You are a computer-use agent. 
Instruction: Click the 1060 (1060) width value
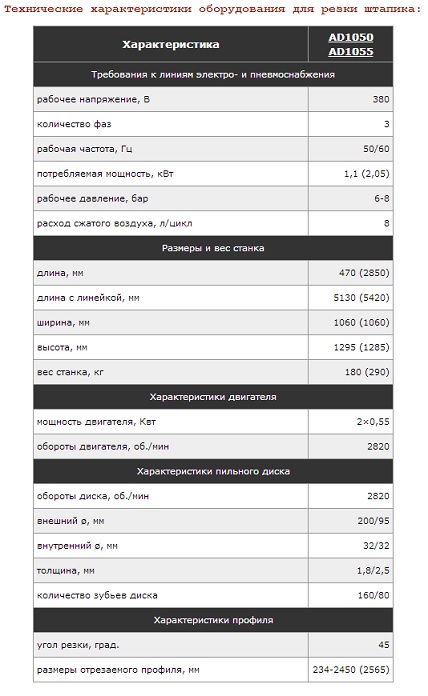(361, 323)
